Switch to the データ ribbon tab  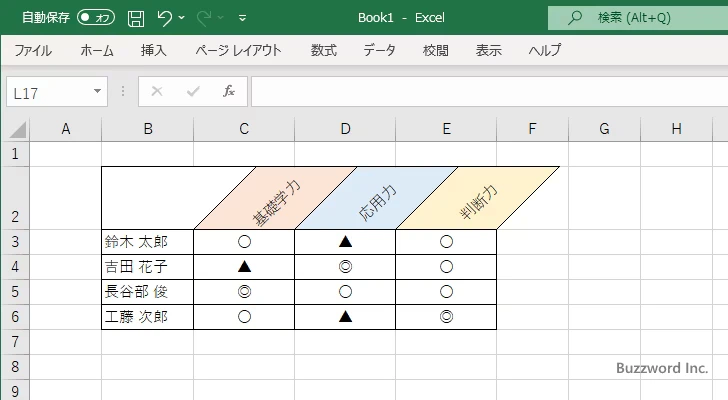point(379,50)
